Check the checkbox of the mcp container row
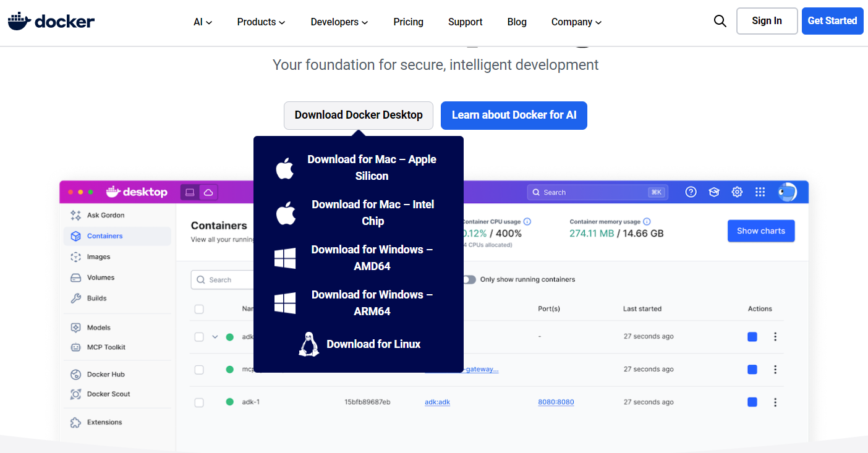 199,370
